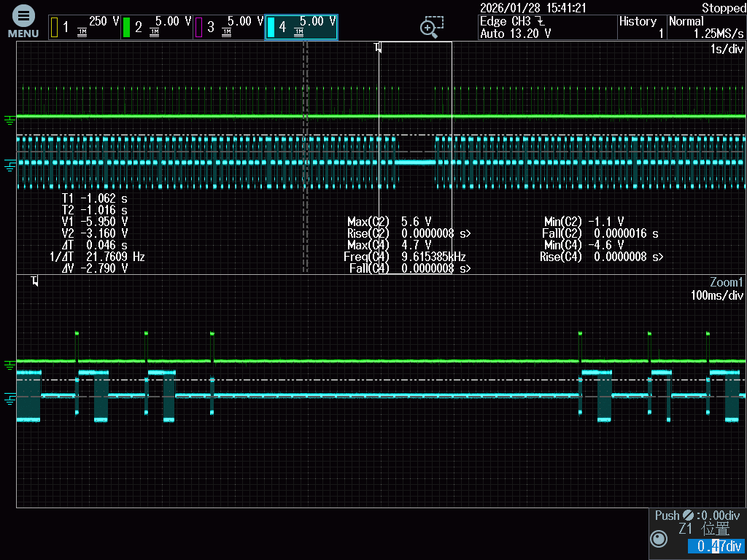Click the V2 -3.160 V readout
The width and height of the screenshot is (747, 560).
94,233
